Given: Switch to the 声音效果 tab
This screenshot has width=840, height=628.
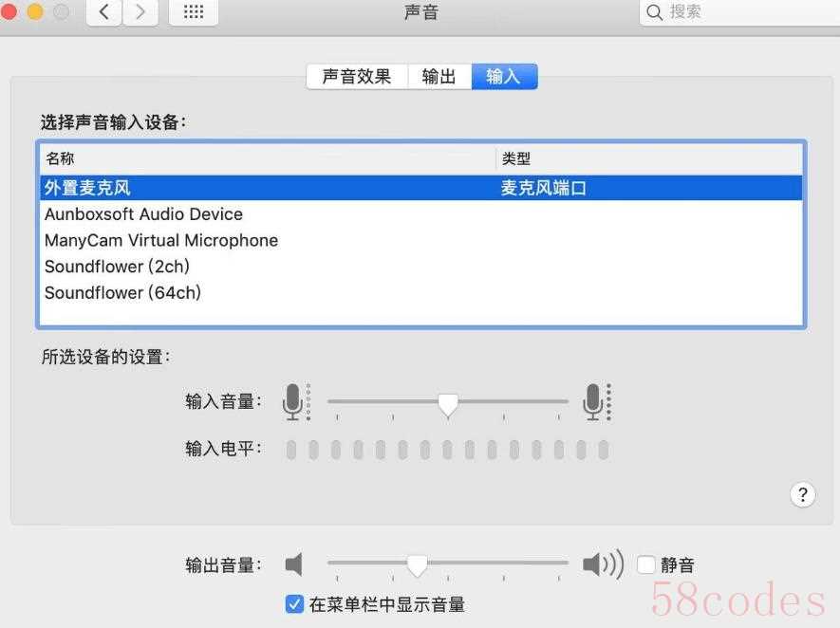Looking at the screenshot, I should coord(357,77).
